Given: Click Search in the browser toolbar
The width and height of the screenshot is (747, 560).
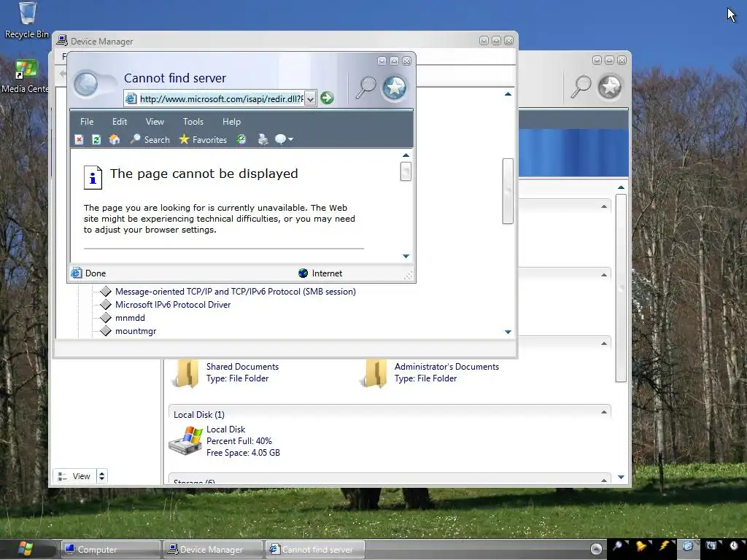Looking at the screenshot, I should click(x=150, y=139).
